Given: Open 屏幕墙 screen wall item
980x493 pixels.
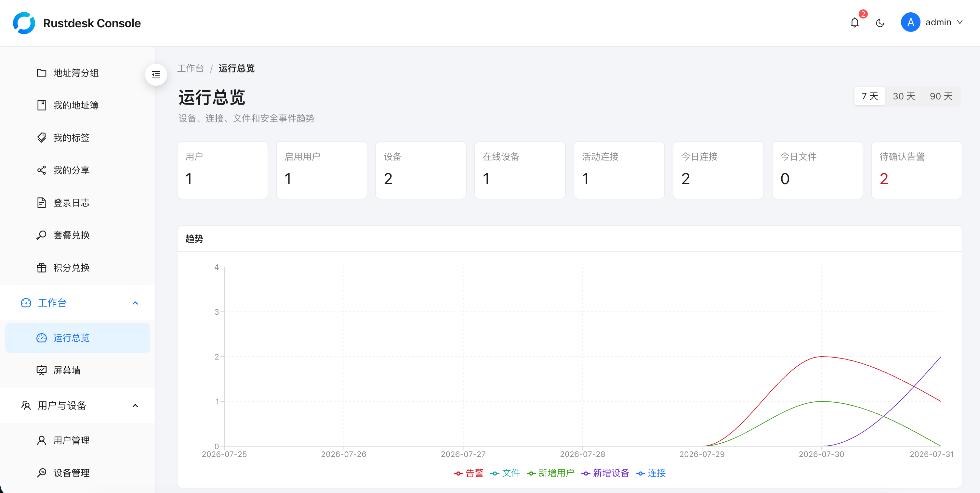Looking at the screenshot, I should point(78,370).
